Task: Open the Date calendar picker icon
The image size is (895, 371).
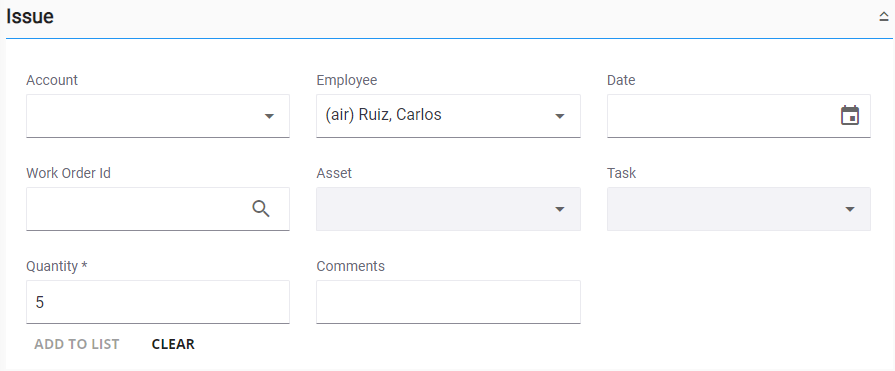Action: click(850, 115)
